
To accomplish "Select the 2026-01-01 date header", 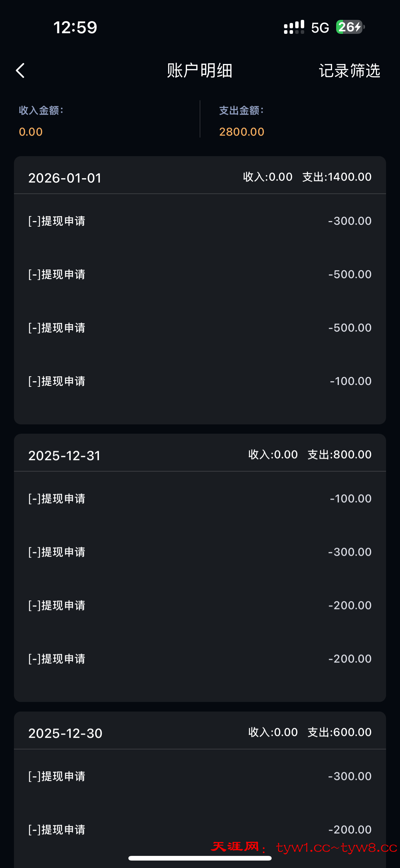I will point(64,178).
